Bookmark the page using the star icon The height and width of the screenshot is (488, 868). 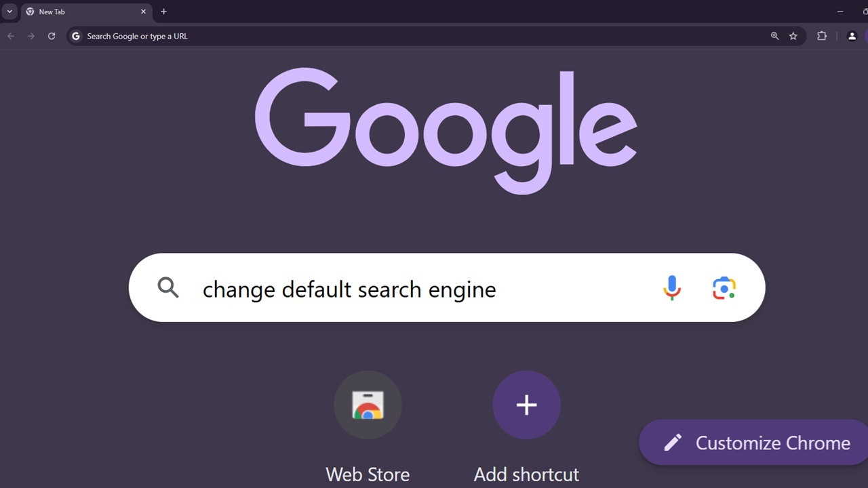793,36
